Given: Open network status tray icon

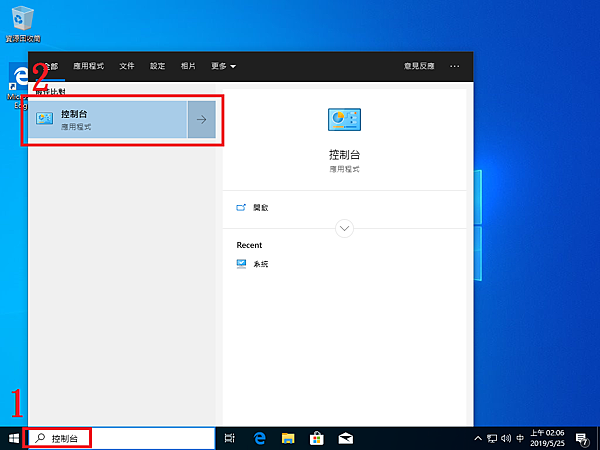Looking at the screenshot, I should click(x=492, y=438).
